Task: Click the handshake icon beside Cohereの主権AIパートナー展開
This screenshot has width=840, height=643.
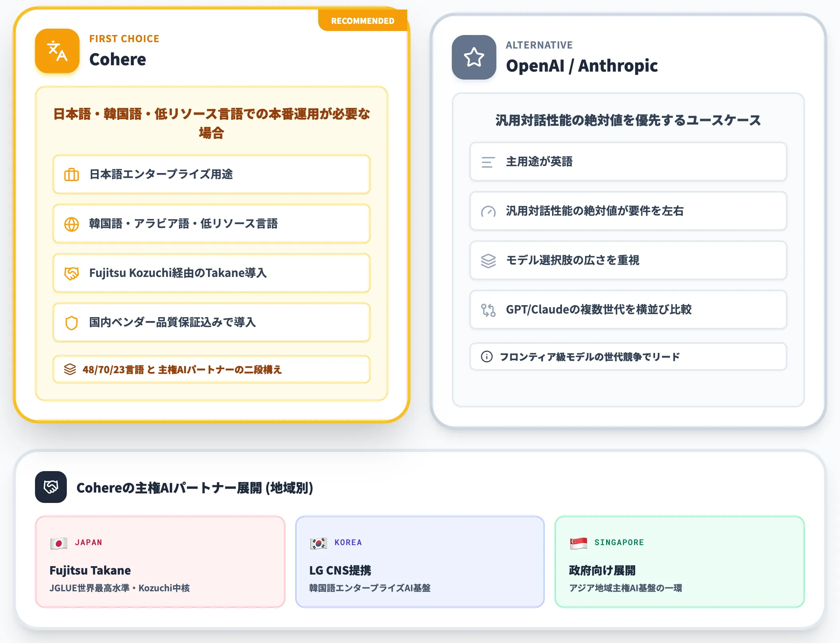Action: 51,487
